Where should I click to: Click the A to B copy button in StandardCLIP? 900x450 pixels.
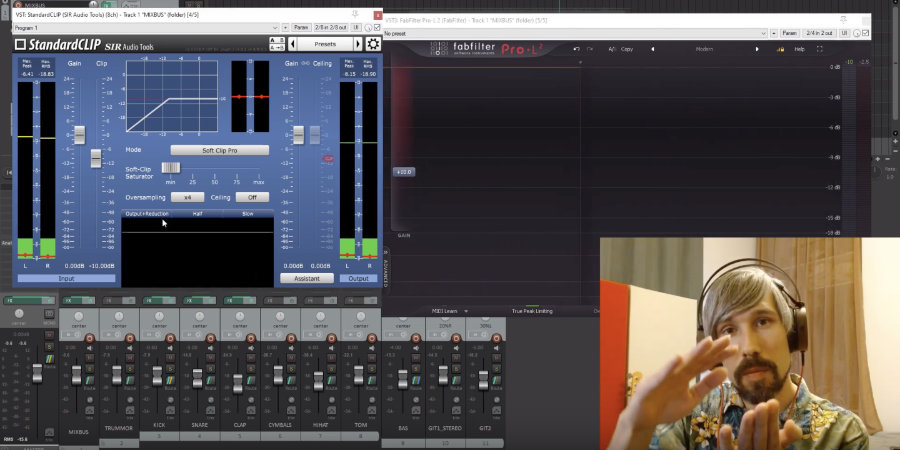pos(277,48)
